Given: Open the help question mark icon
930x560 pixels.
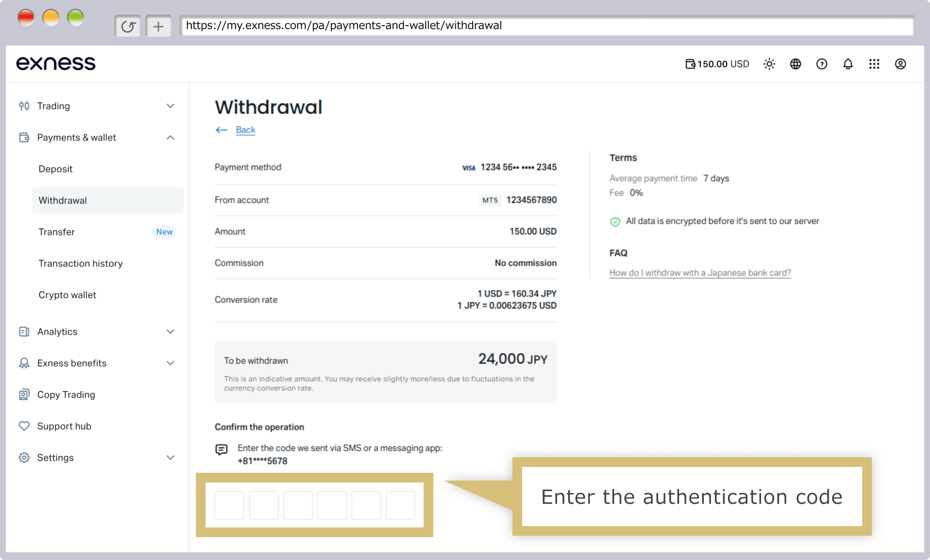Looking at the screenshot, I should tap(821, 64).
